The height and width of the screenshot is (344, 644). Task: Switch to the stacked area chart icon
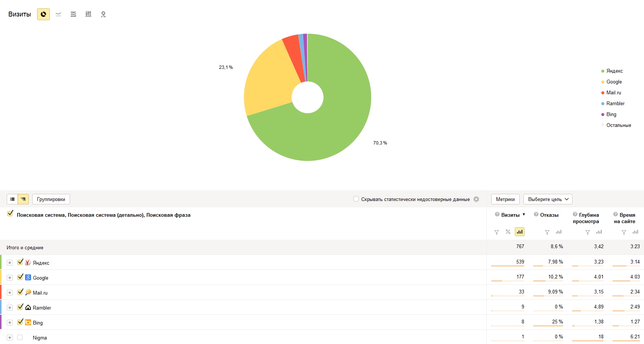[73, 14]
